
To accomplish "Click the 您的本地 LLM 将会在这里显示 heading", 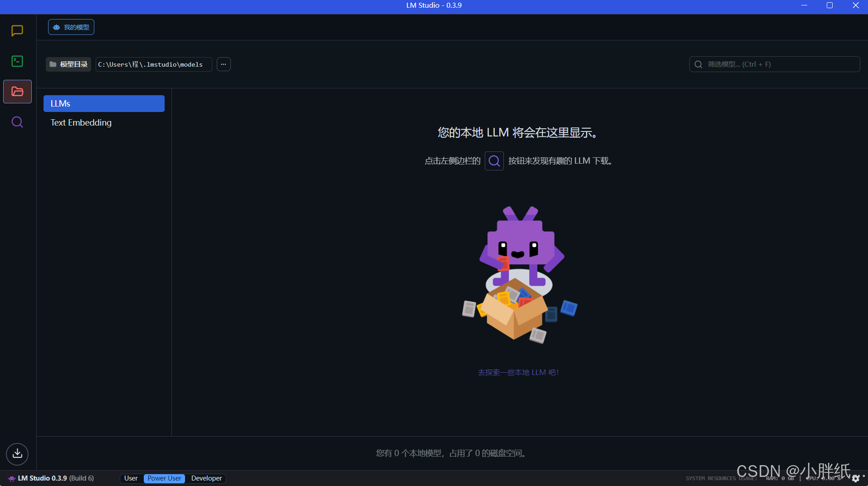I will tap(518, 132).
